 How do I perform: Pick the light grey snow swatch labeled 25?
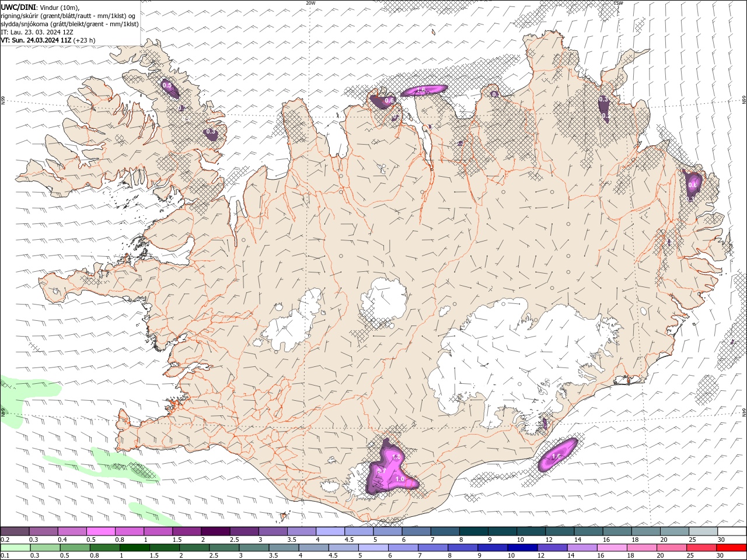pos(703,531)
